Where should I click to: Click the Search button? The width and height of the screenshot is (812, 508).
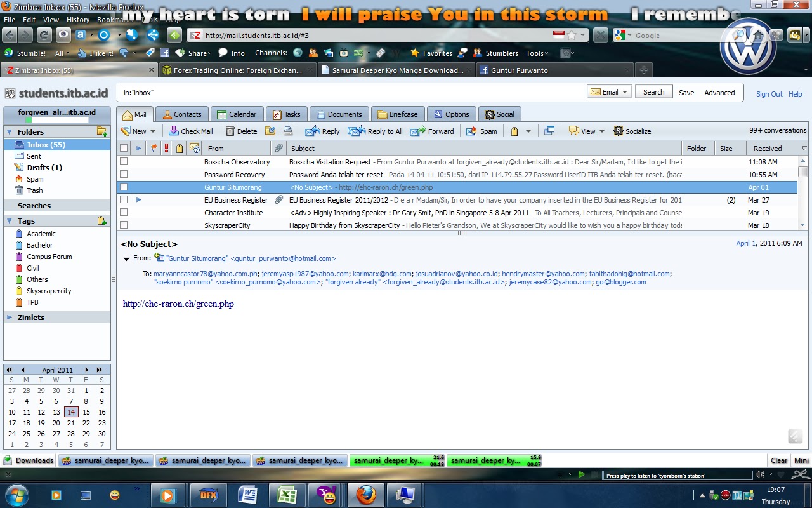[653, 92]
